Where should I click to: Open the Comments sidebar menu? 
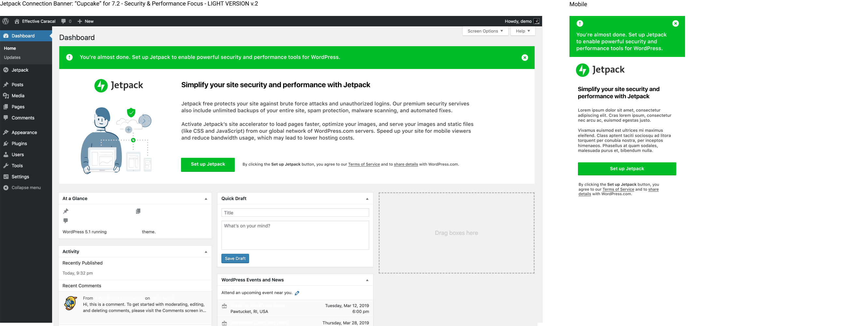click(x=26, y=118)
